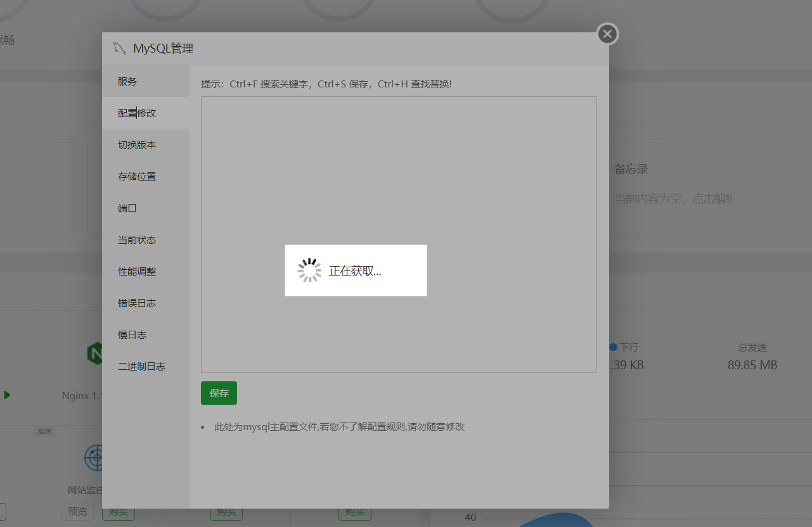Click the MySQL管理 dialog title
Image resolution: width=812 pixels, height=527 pixels.
coord(164,49)
